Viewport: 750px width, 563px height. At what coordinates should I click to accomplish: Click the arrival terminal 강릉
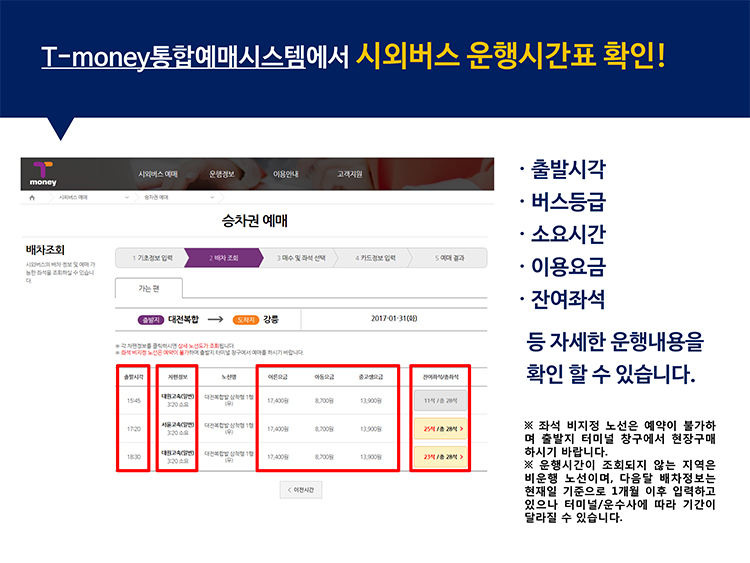tap(271, 319)
